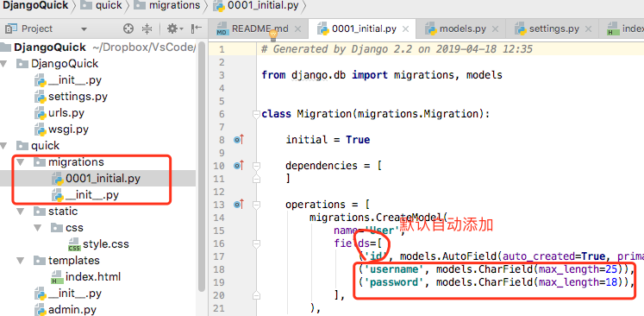Click the override gutter icon on line 8
The width and height of the screenshot is (644, 316).
click(x=239, y=140)
